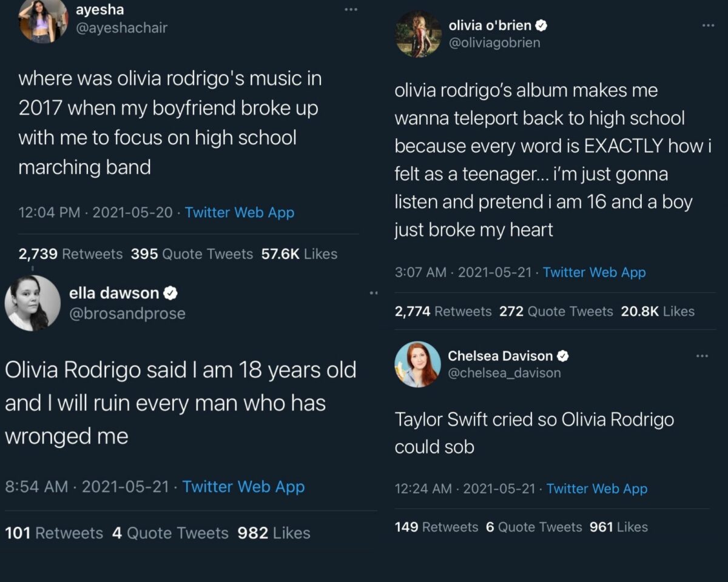Open more options on olivia o'brien's tweet

click(x=708, y=25)
